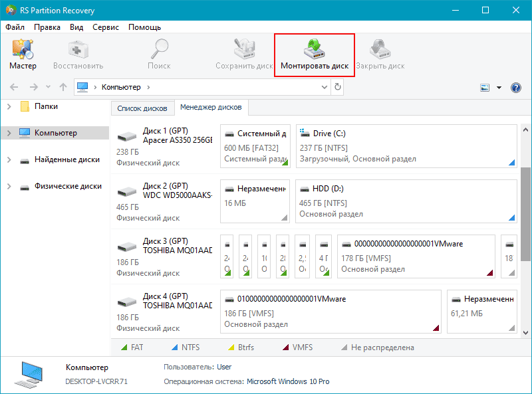Go forward with the right arrow

point(34,87)
